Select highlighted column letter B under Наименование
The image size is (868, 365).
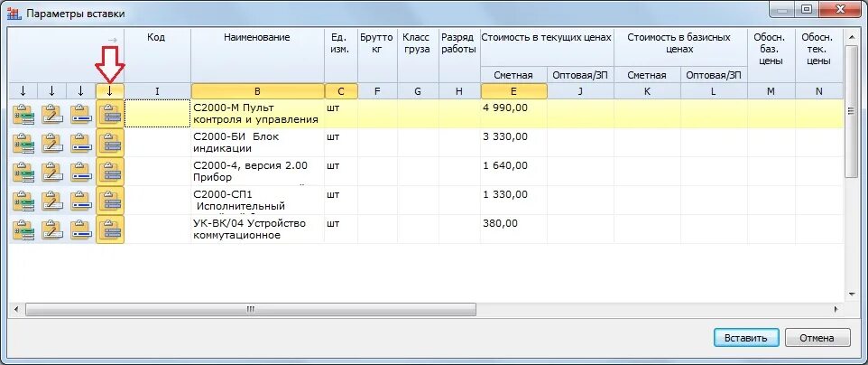click(x=257, y=91)
